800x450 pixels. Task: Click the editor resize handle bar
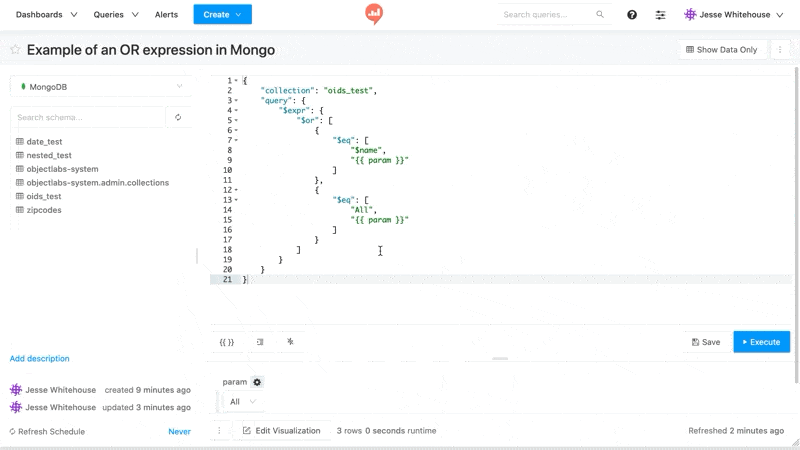pos(500,359)
